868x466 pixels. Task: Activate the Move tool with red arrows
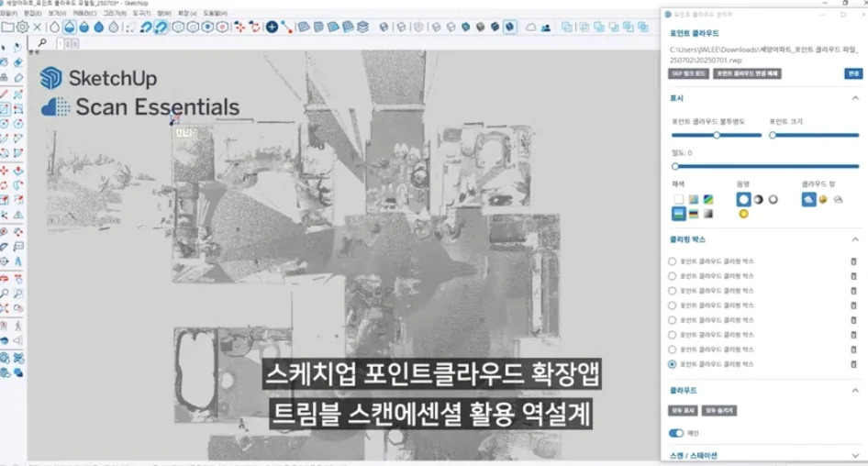[5, 170]
